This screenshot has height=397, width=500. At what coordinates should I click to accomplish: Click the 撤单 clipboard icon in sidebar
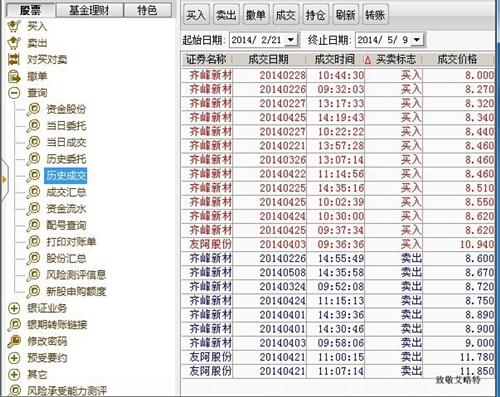[x=14, y=76]
